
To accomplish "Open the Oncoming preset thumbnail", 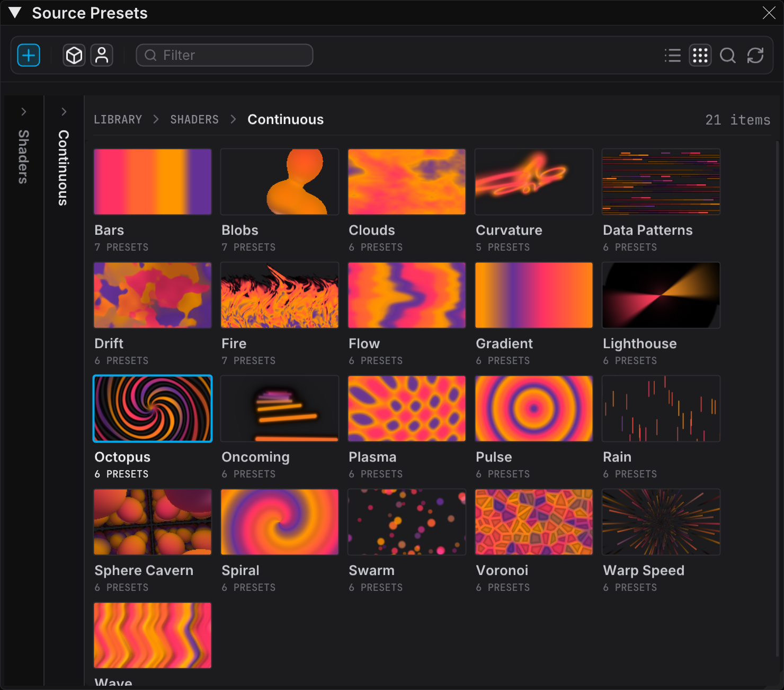I will pos(280,409).
